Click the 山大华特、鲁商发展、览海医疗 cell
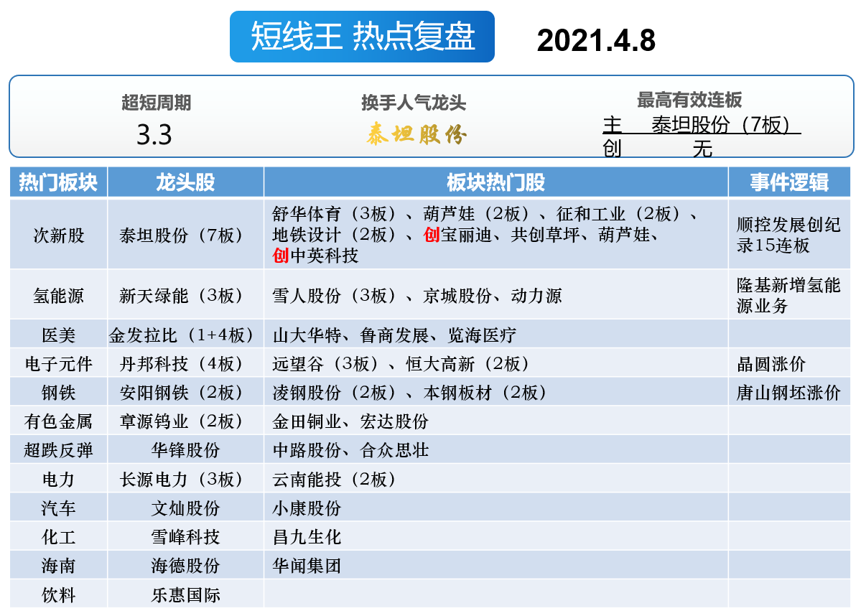The height and width of the screenshot is (616, 861). tap(495, 335)
